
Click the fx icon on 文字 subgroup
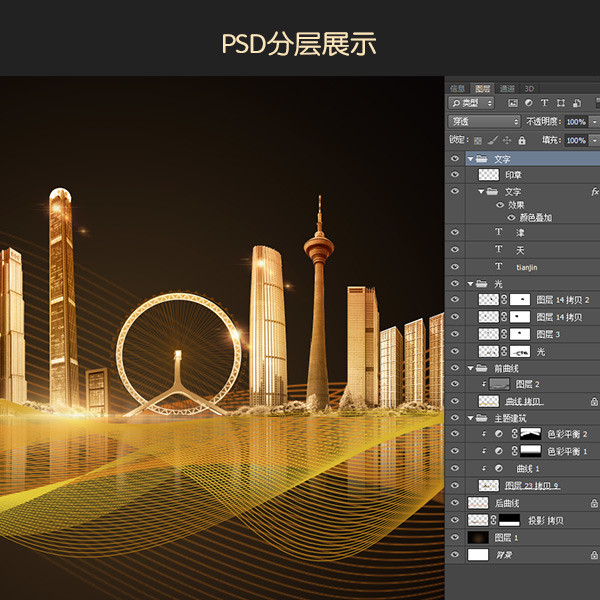(595, 192)
